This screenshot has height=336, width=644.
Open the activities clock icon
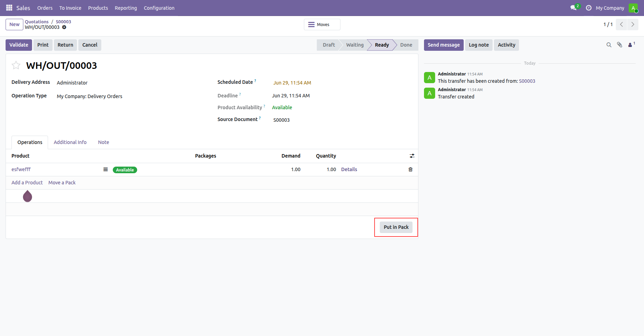pos(589,8)
